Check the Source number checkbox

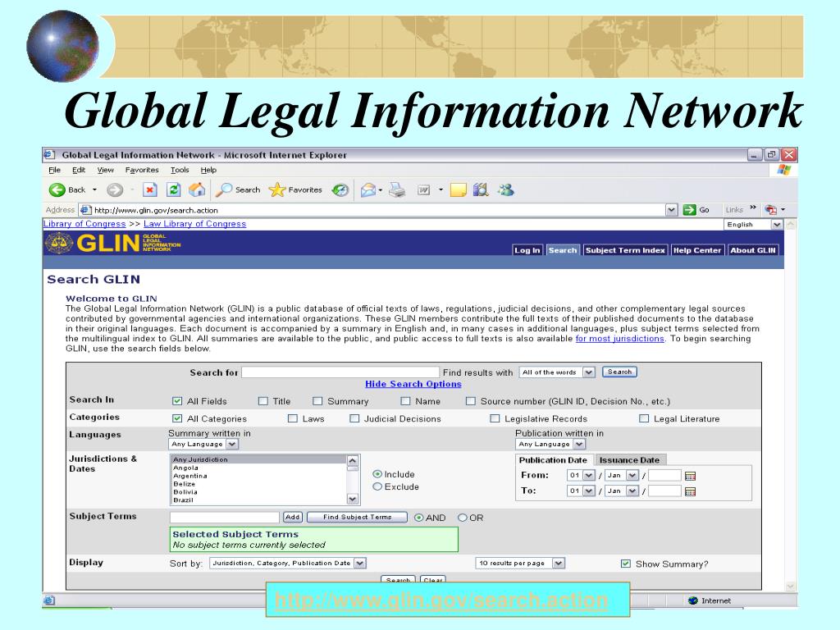[x=470, y=400]
